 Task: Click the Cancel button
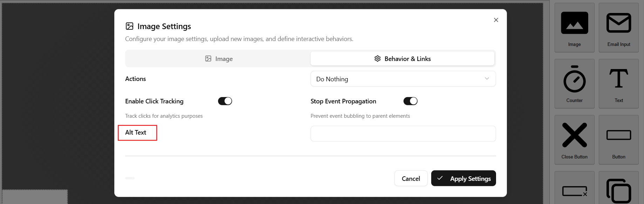pos(411,178)
